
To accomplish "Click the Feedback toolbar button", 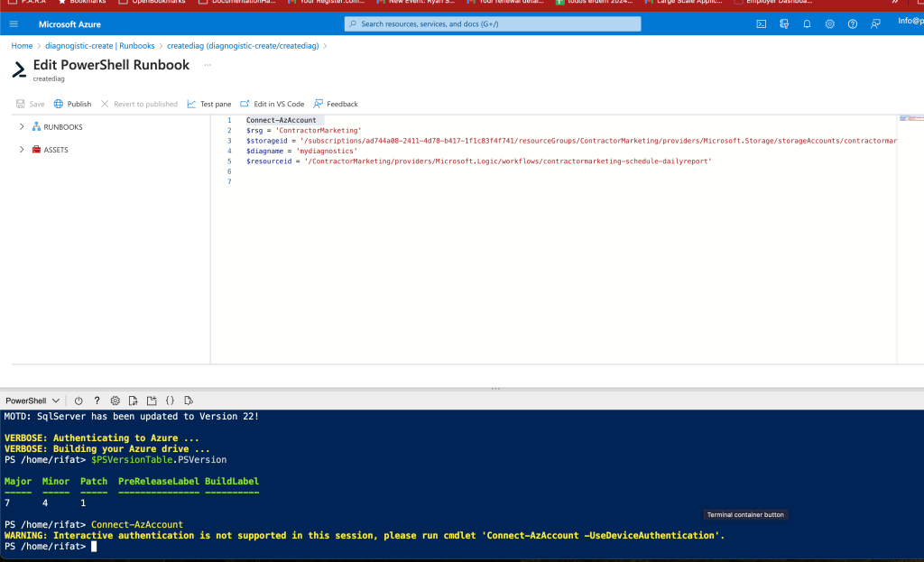I will (x=336, y=104).
